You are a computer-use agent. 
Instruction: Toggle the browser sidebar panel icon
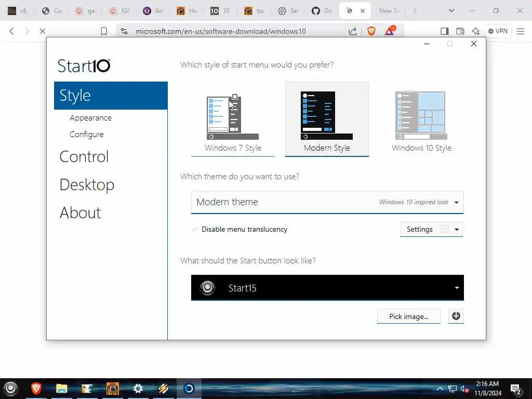click(445, 31)
